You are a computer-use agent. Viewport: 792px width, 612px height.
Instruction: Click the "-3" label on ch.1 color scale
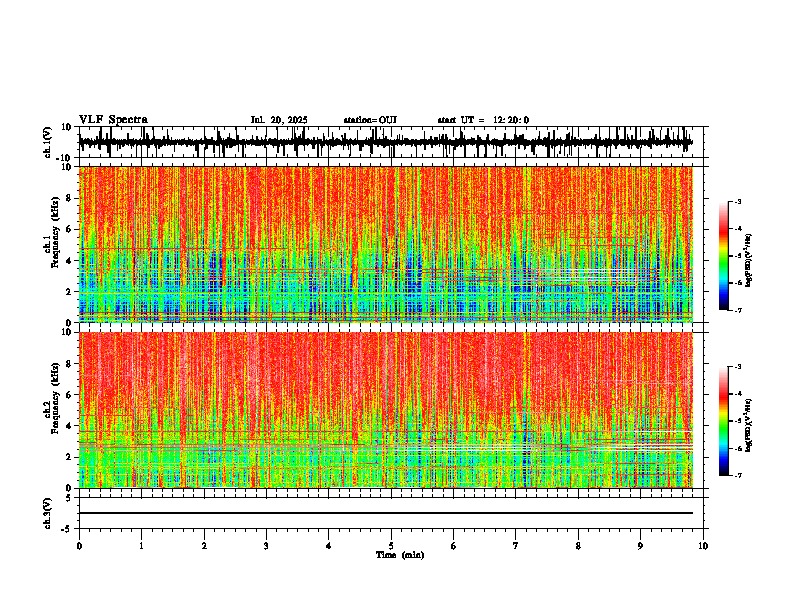click(738, 201)
